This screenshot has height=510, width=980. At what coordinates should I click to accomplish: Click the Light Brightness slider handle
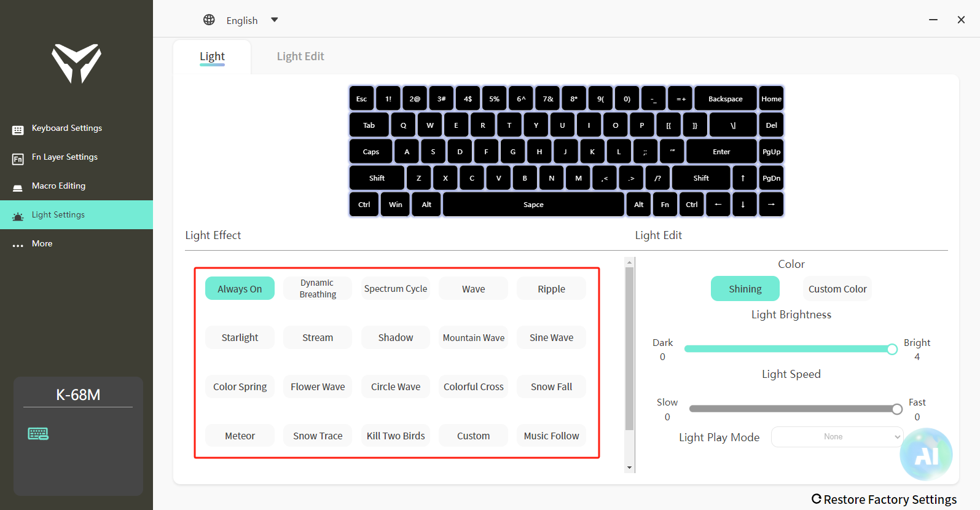(892, 349)
